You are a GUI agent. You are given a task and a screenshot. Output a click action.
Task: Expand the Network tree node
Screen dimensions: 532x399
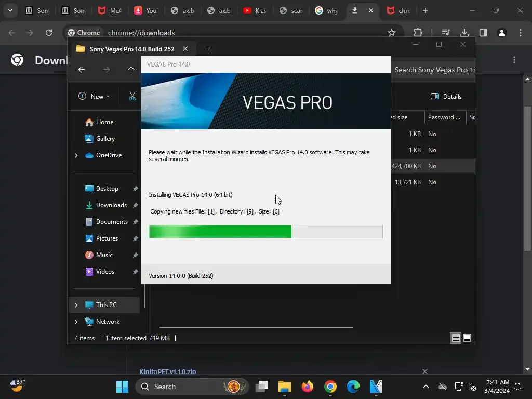pos(76,322)
